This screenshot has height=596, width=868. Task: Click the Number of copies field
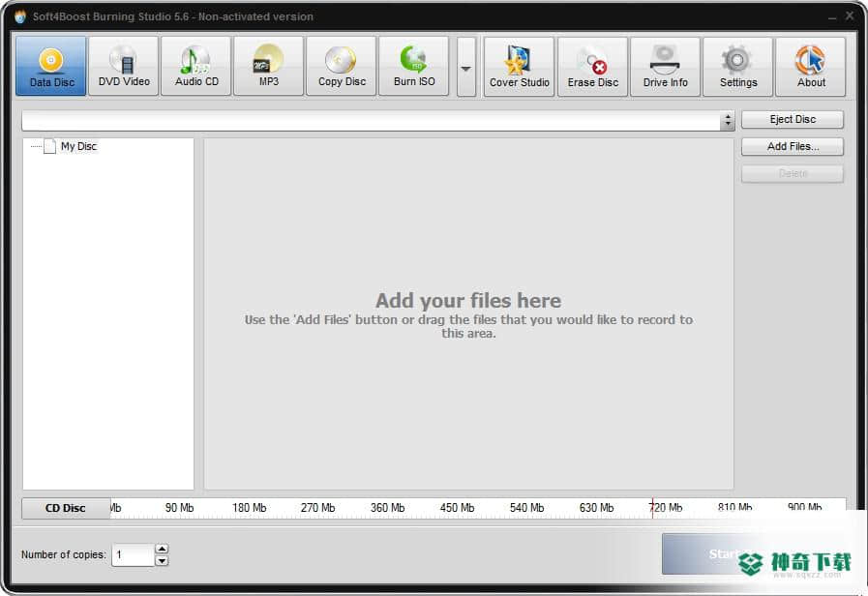133,554
